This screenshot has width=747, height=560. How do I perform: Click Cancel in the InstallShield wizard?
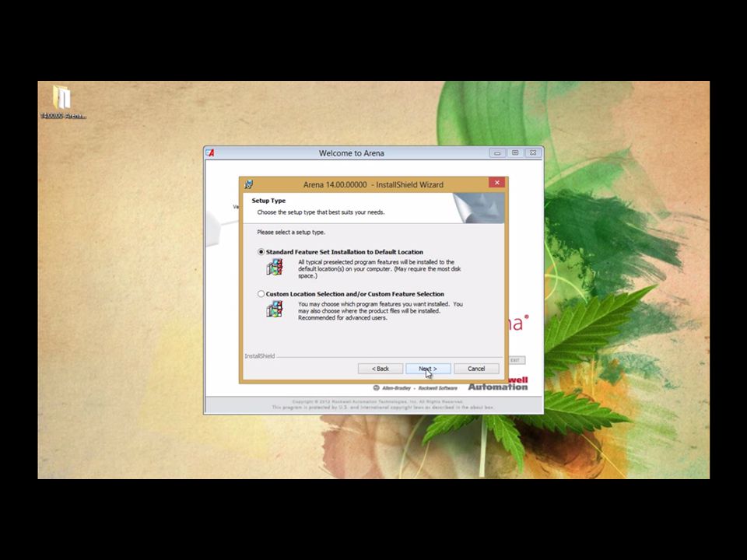tap(476, 369)
